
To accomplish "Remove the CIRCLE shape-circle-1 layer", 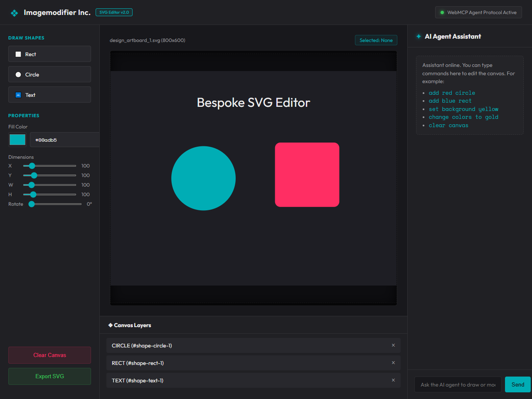I will point(393,345).
